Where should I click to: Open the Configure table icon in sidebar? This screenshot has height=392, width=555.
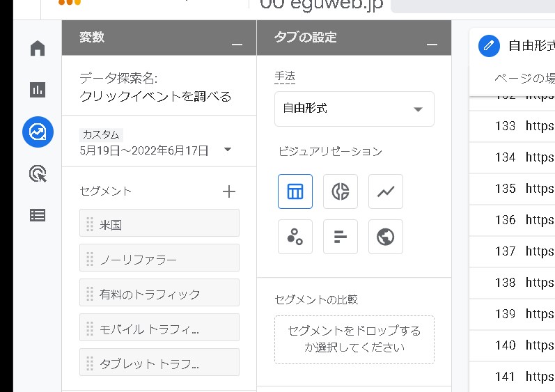[38, 215]
